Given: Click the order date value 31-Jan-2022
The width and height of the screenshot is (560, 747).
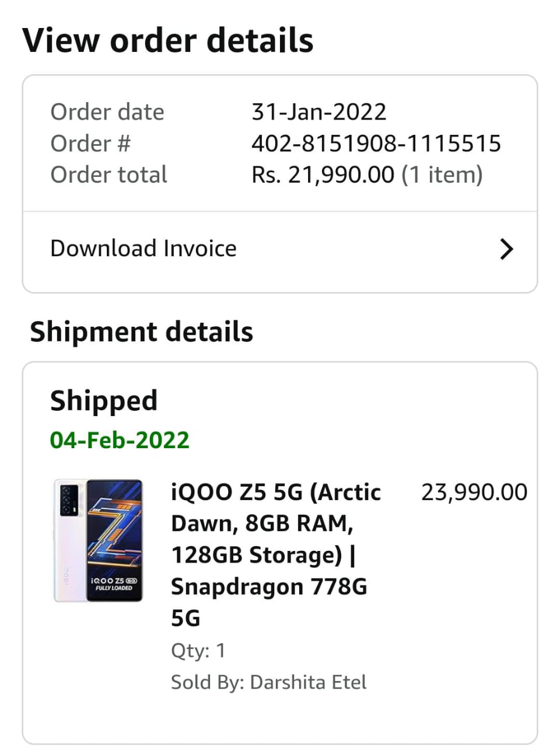Looking at the screenshot, I should [x=319, y=112].
